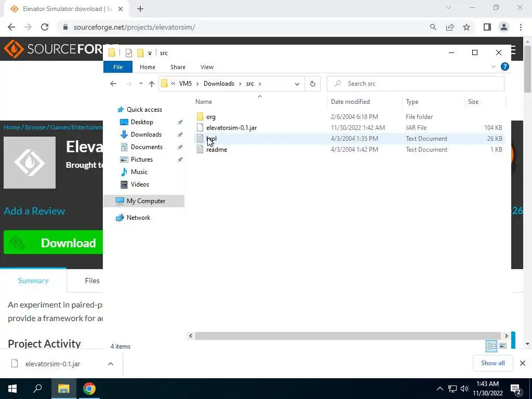Sort by Name column header
The height and width of the screenshot is (399, 532).
204,102
